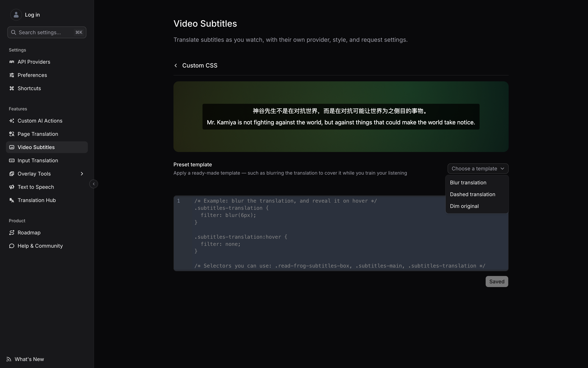The height and width of the screenshot is (368, 588).
Task: Select the Blur translation template
Action: tap(477, 183)
